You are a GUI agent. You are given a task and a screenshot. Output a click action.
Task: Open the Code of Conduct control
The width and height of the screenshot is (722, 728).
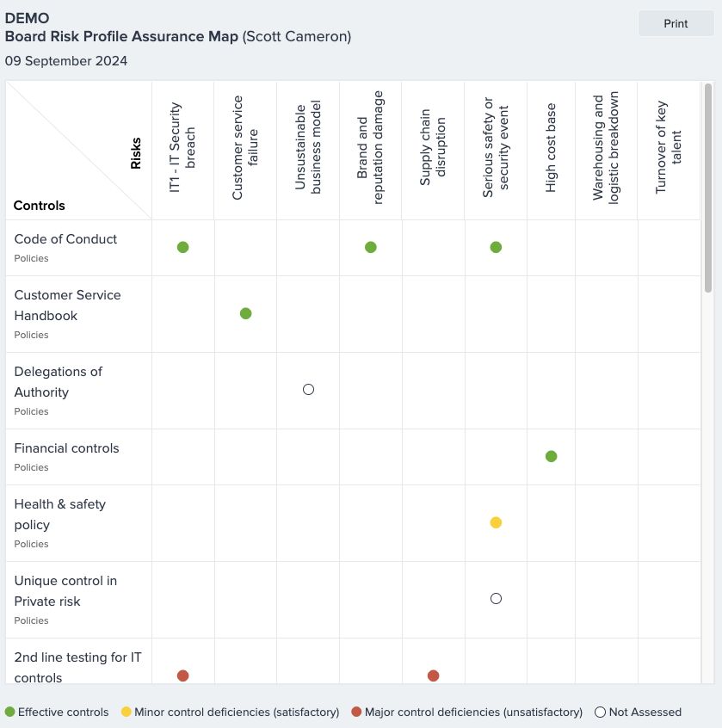[65, 239]
